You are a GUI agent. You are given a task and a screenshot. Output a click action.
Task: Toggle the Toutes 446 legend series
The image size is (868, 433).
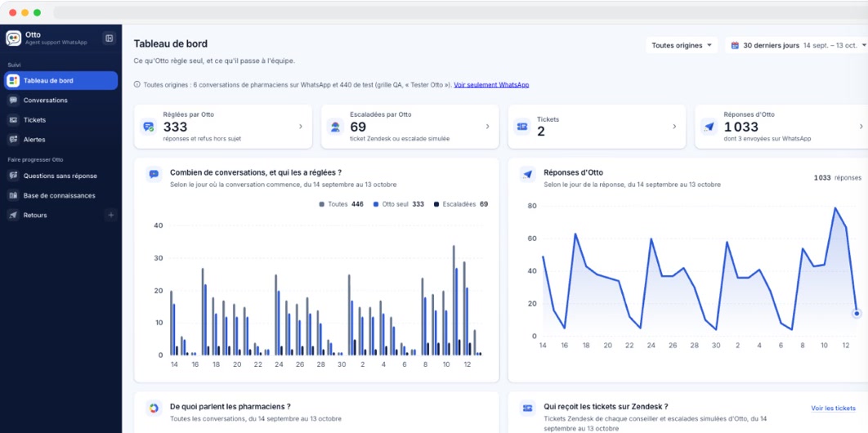click(341, 204)
